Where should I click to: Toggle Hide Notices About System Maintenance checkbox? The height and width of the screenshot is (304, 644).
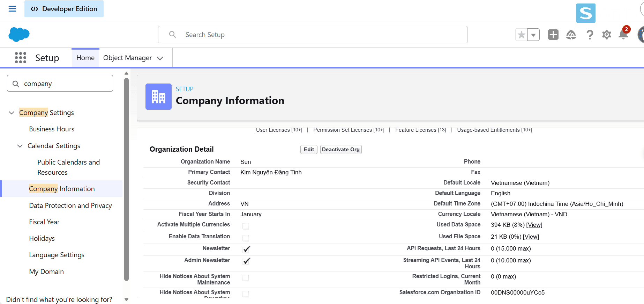pyautogui.click(x=246, y=278)
